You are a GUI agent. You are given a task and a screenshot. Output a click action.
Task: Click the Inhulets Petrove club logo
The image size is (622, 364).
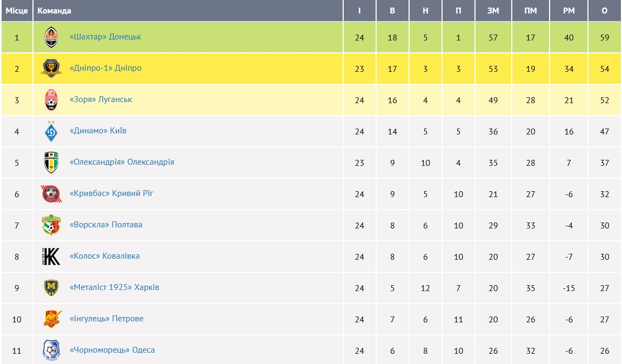click(x=51, y=319)
